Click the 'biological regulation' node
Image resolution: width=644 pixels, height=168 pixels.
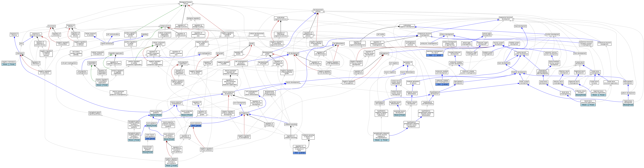point(193,19)
